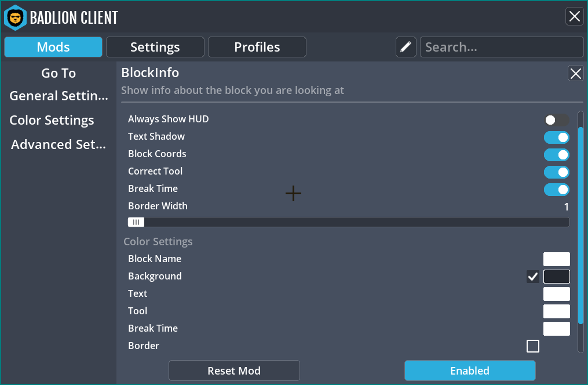Image resolution: width=588 pixels, height=385 pixels.
Task: Click the Go To sidebar heading
Action: pos(59,73)
